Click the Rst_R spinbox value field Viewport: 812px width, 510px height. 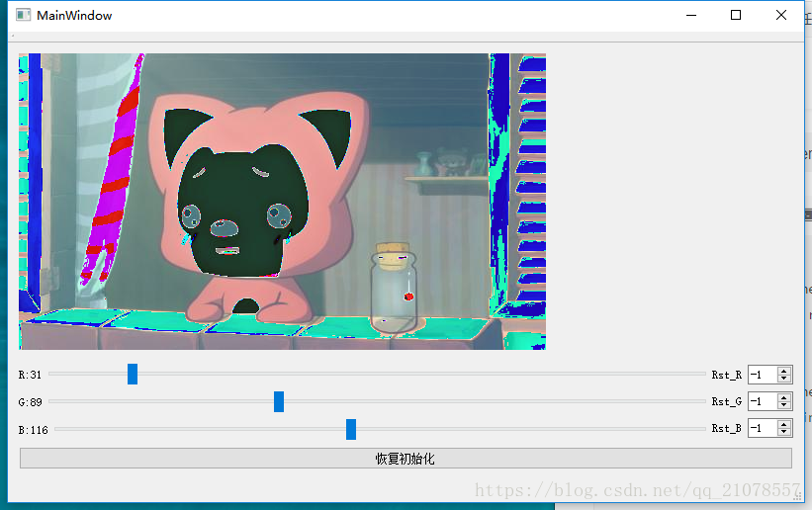(763, 375)
